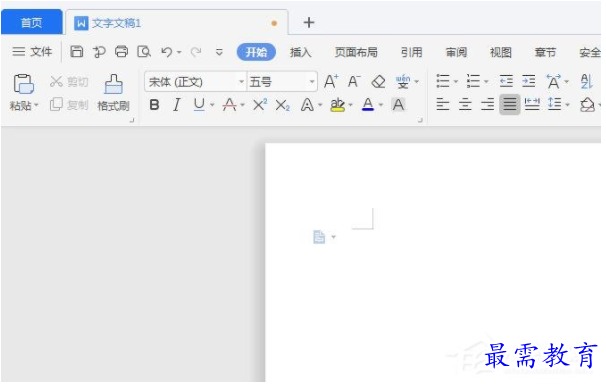Toggle Strikethrough formatting
The width and height of the screenshot is (606, 387).
pos(230,105)
